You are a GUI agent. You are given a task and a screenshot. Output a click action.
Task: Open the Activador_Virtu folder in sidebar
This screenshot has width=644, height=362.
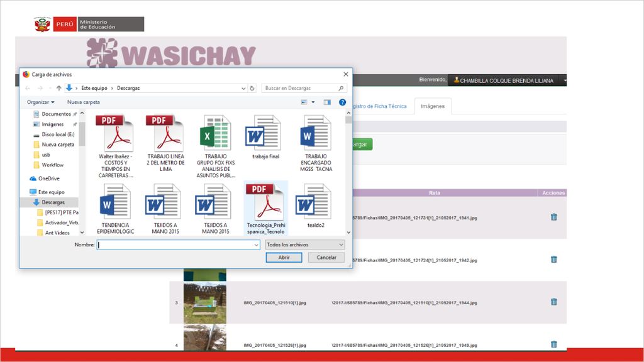[61, 222]
